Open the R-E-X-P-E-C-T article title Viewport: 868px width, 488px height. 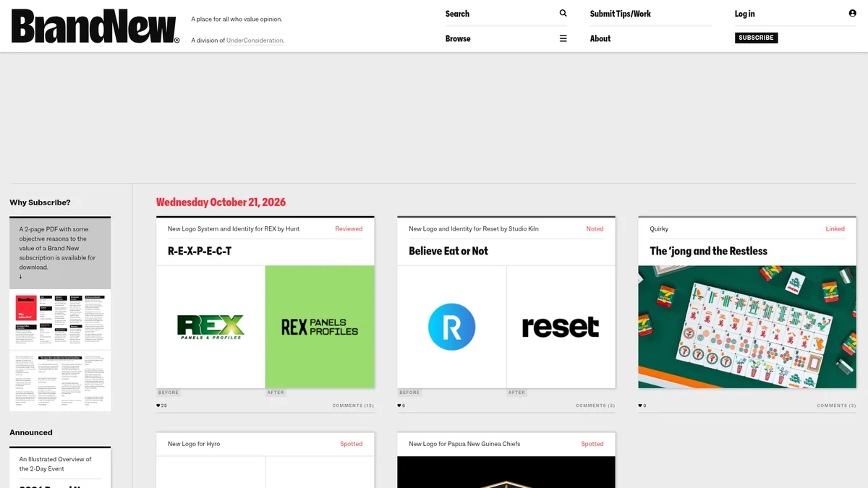pyautogui.click(x=200, y=251)
